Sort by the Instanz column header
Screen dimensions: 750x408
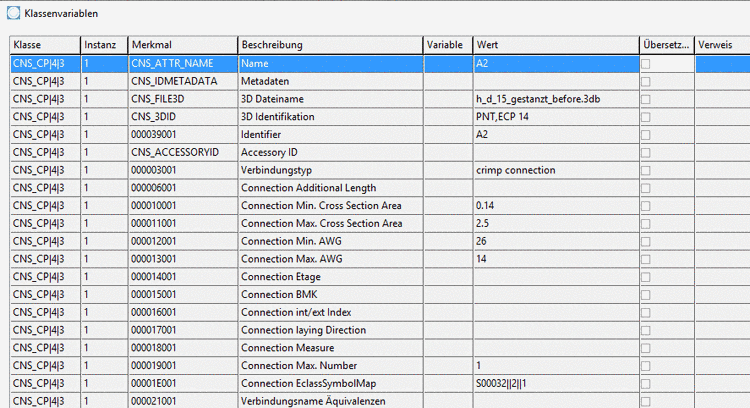[x=104, y=45]
